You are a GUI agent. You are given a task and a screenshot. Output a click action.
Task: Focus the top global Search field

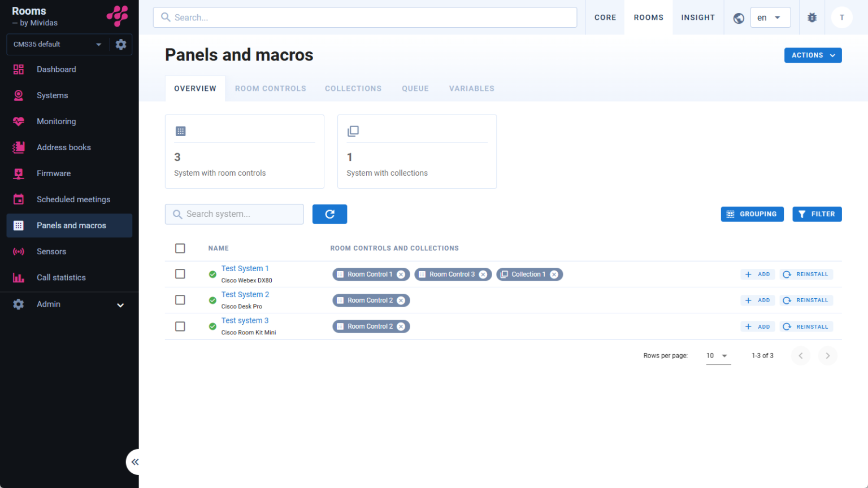(365, 18)
